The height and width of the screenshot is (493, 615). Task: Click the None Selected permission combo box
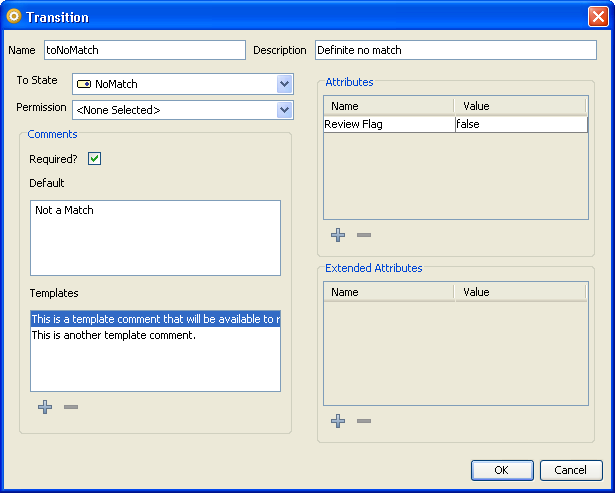click(183, 110)
